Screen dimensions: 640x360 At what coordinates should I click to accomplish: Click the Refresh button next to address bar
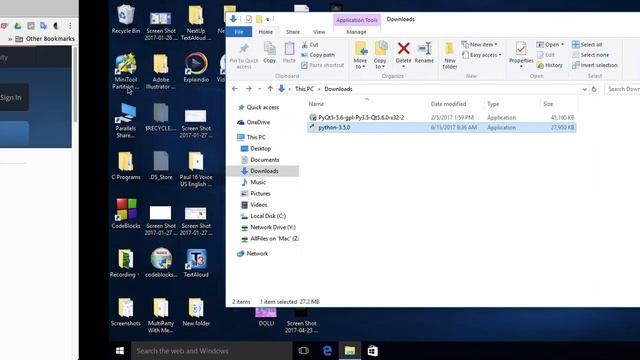(594, 89)
